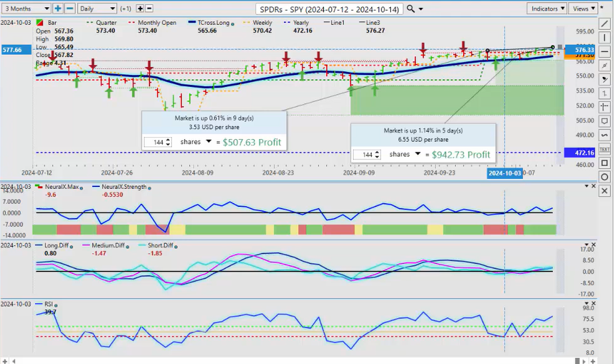Screen dimensions: 614x364
Task: Expand arrow beside the search icon
Action: click(421, 9)
